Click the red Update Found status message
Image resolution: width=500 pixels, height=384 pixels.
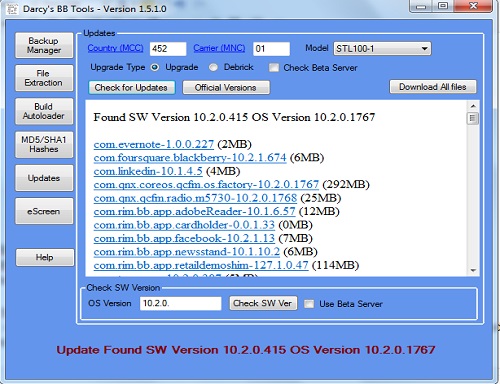click(x=246, y=350)
